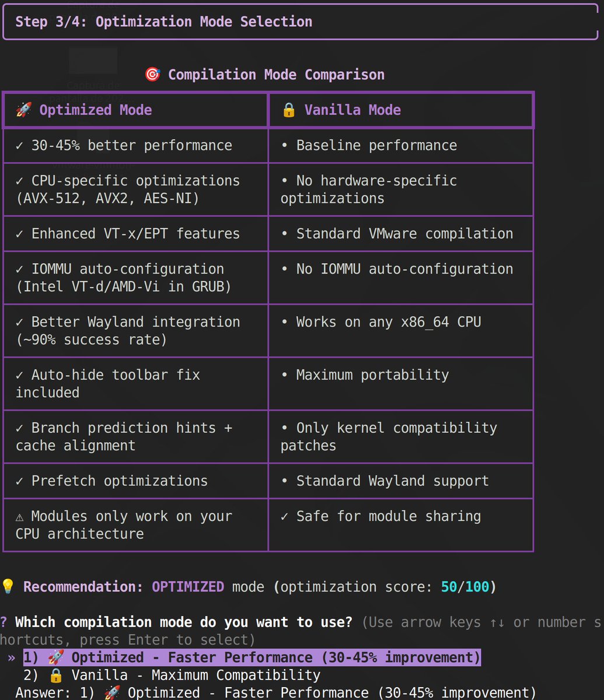Click the warning icon beside Modules only work
604x700 pixels.
(x=20, y=516)
